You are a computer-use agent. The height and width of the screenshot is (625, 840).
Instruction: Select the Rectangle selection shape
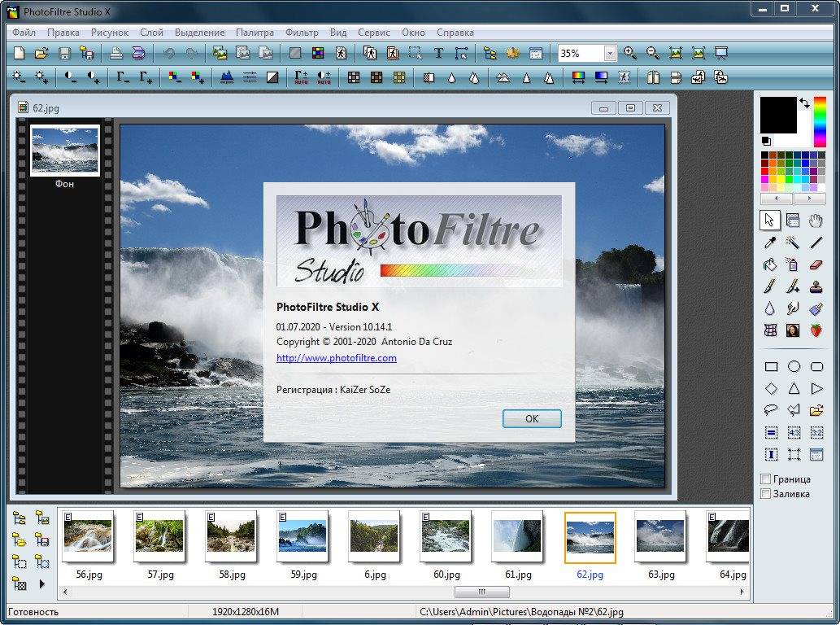[x=771, y=367]
